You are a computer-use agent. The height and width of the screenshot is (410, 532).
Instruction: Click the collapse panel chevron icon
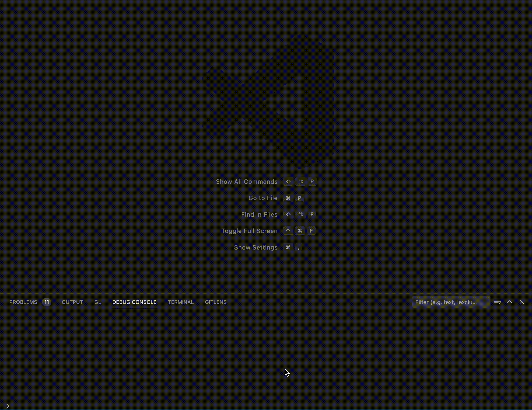[x=510, y=302]
